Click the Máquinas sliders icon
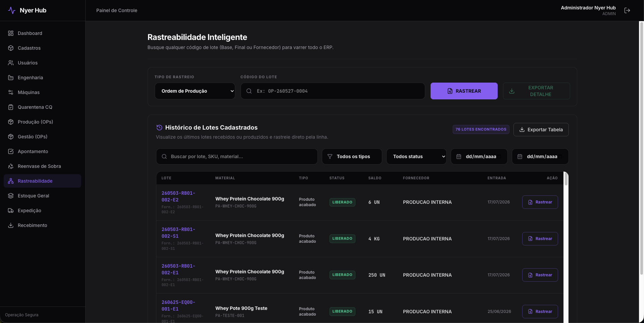 click(11, 92)
